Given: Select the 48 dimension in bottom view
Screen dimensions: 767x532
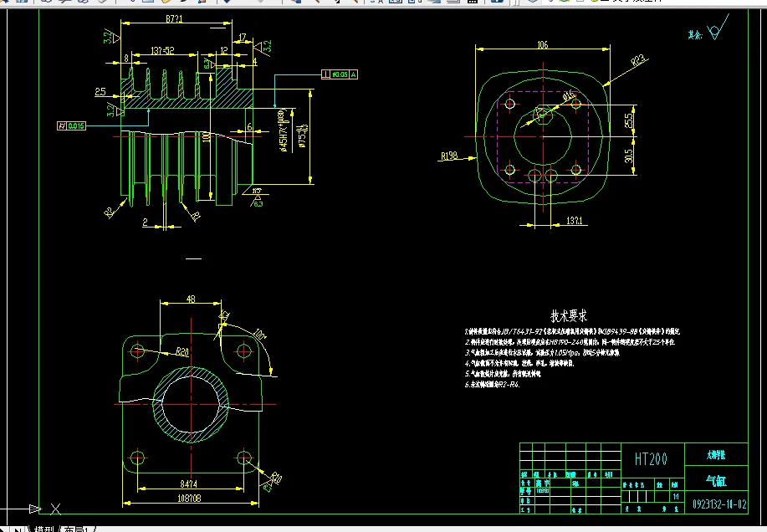Looking at the screenshot, I should [191, 299].
